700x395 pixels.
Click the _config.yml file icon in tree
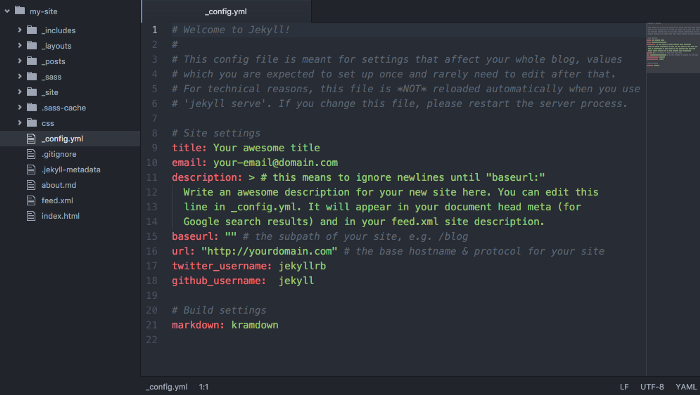pos(31,138)
